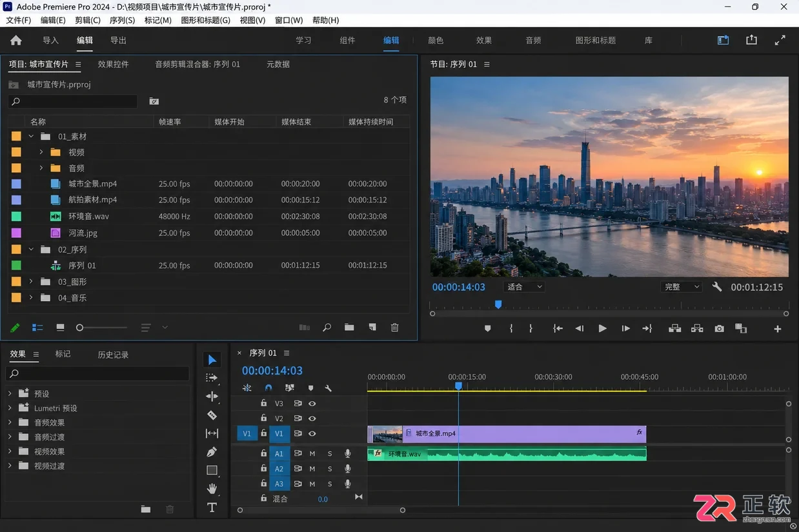This screenshot has width=799, height=532.
Task: Open the 序列(S) menu
Action: [123, 20]
